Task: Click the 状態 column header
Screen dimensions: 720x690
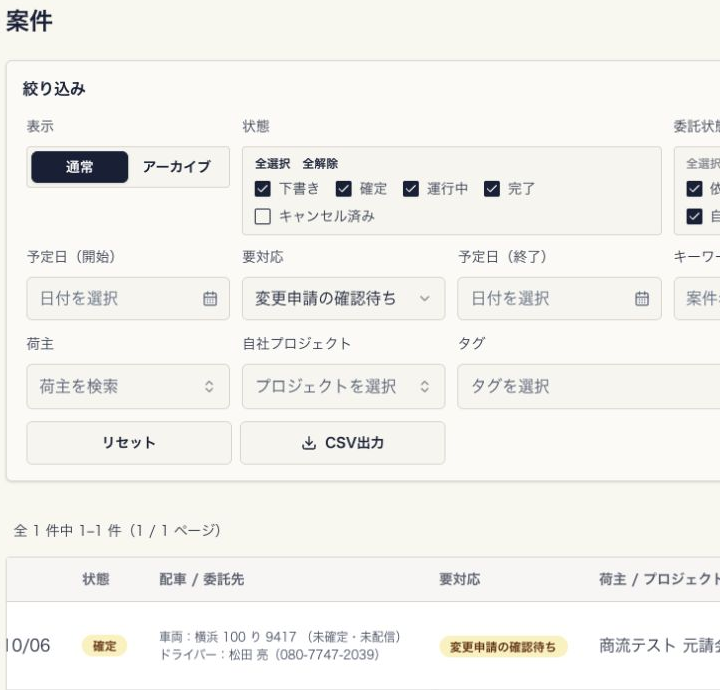Action: point(96,579)
